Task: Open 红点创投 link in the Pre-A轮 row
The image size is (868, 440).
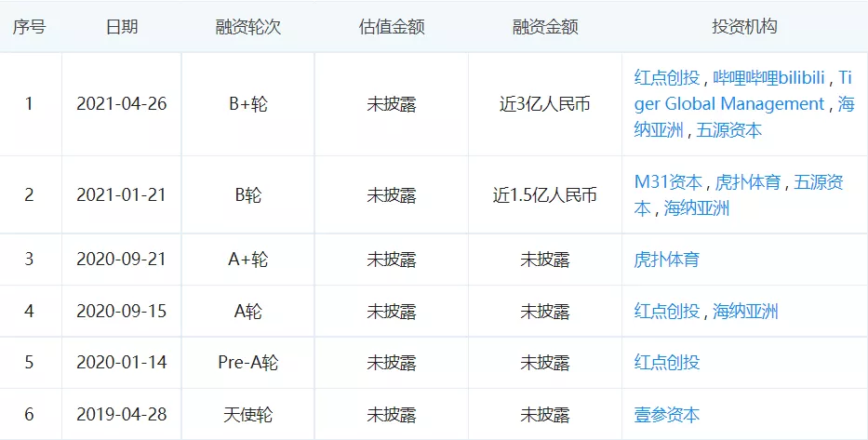Action: [666, 363]
